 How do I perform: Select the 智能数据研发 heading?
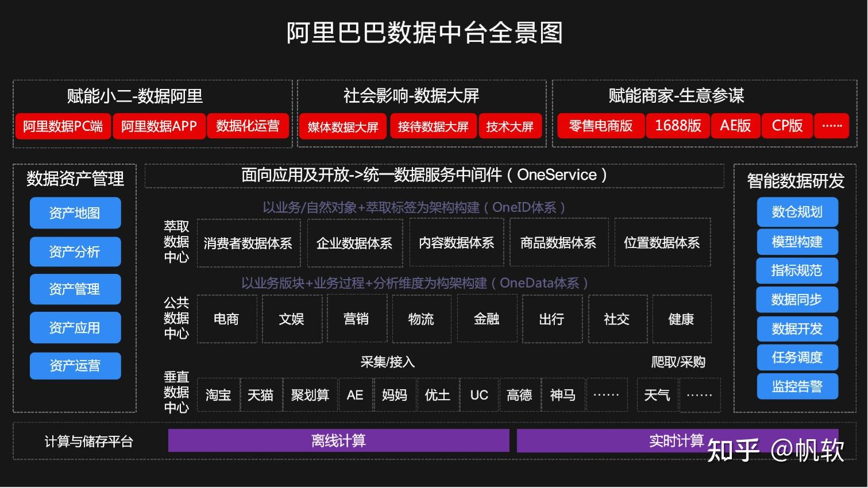click(x=796, y=181)
